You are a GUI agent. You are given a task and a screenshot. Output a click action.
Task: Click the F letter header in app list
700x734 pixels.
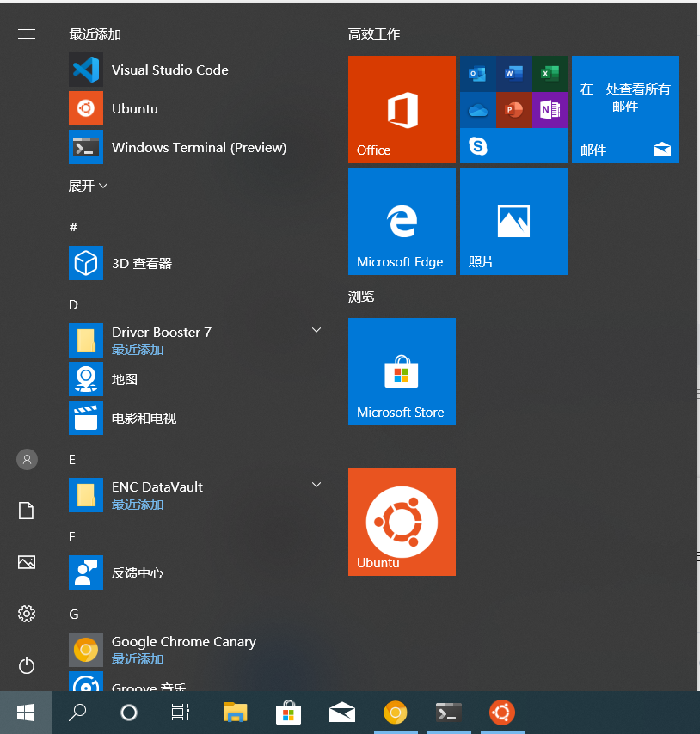pos(72,536)
